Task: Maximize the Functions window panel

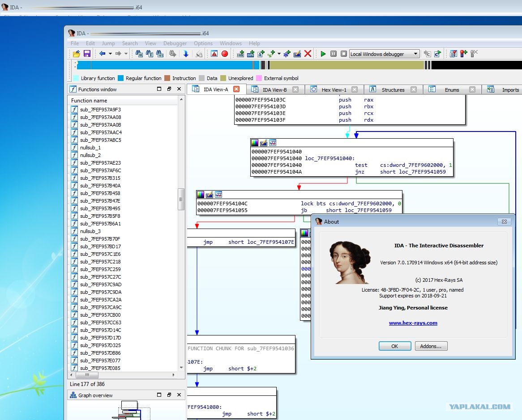Action: tap(159, 89)
